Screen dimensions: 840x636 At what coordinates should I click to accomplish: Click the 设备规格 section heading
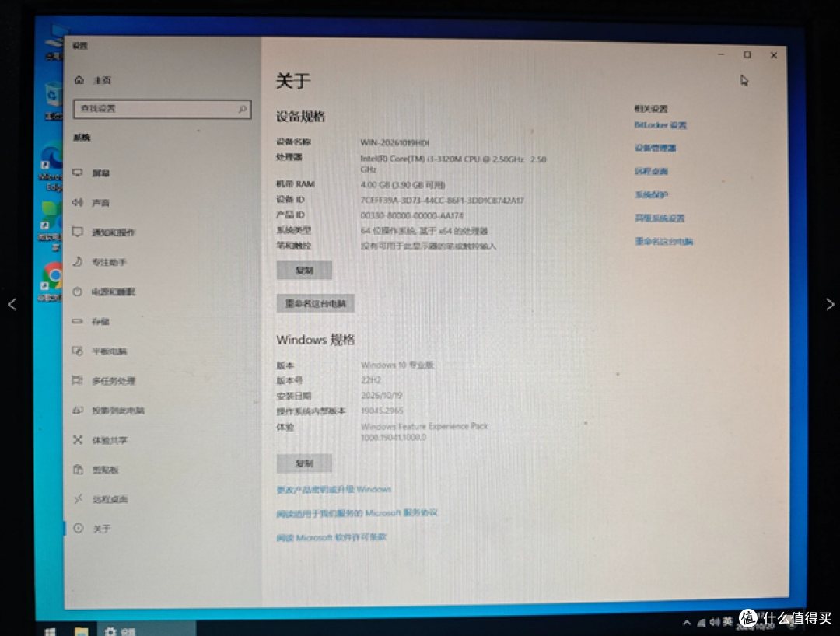pyautogui.click(x=300, y=116)
